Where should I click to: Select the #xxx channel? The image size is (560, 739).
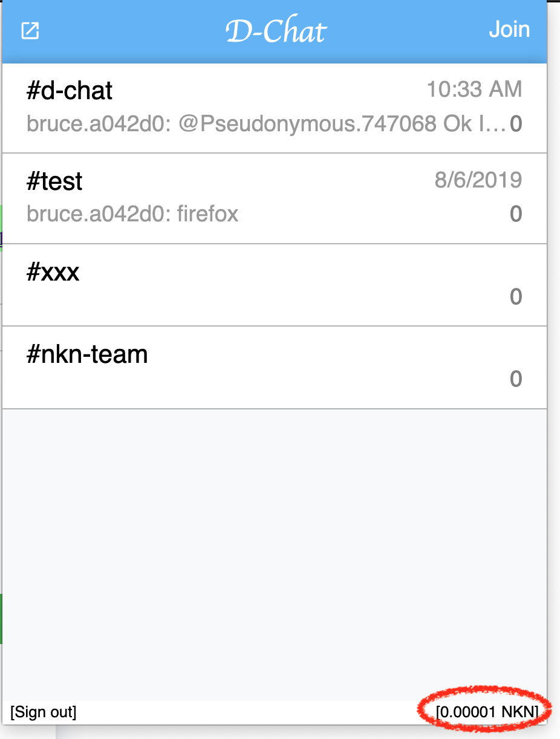pos(275,285)
